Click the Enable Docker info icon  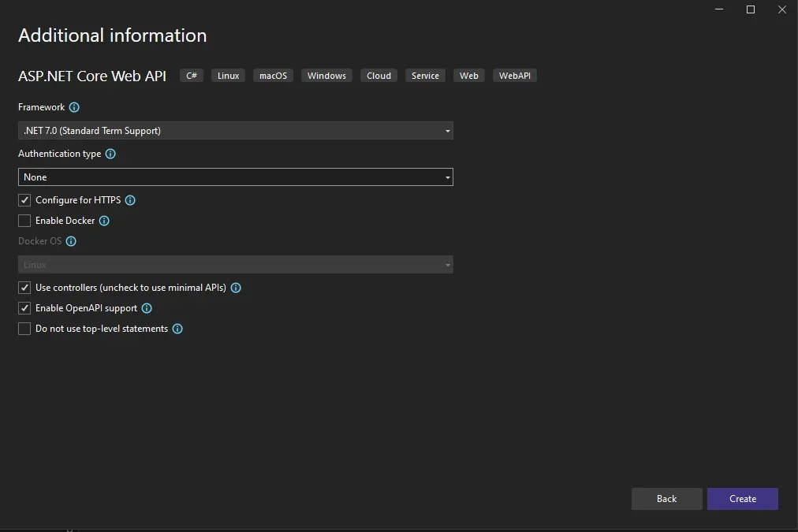[103, 221]
